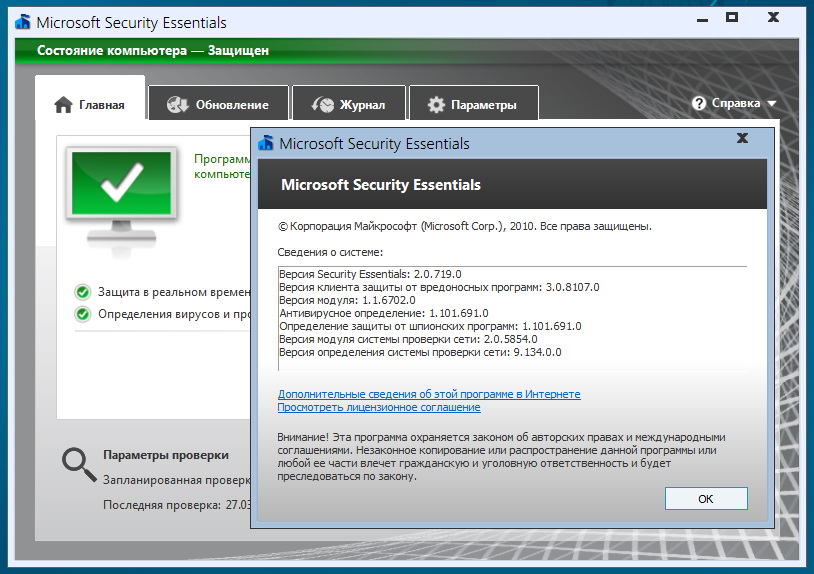Click the Запланированная проверка text

click(177, 480)
